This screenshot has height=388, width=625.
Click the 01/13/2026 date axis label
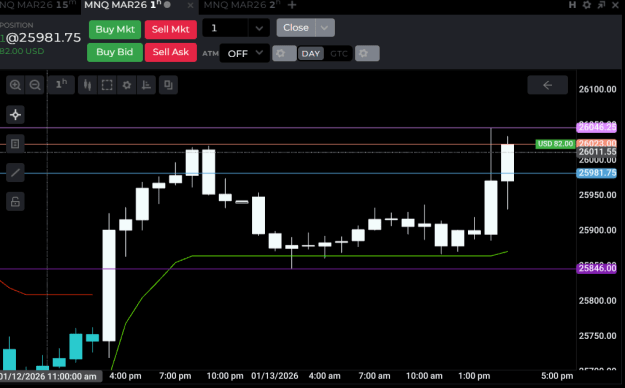click(275, 376)
